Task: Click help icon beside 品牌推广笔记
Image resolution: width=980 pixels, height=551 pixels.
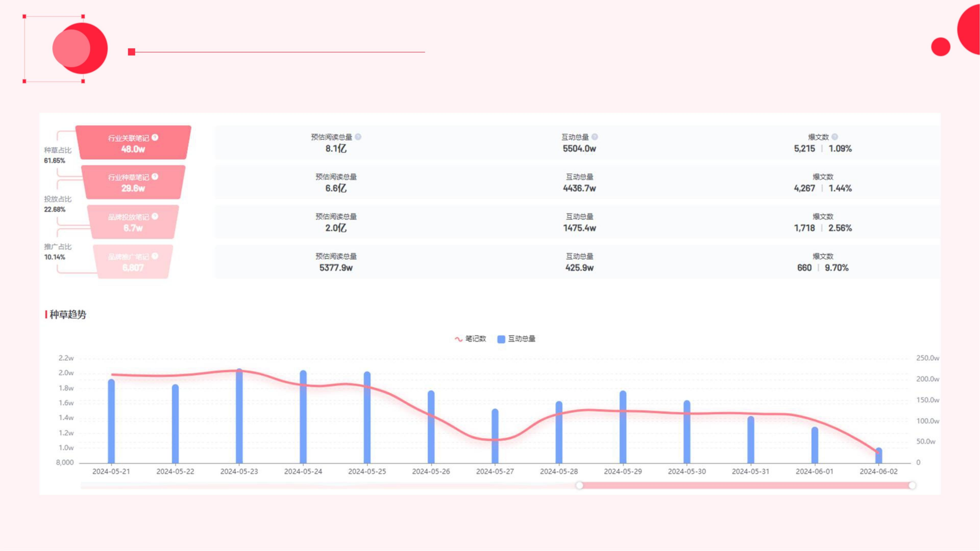Action: click(155, 256)
